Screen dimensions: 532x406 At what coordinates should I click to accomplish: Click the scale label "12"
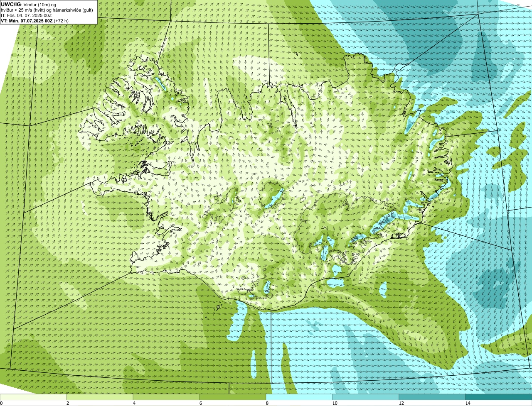(x=401, y=403)
